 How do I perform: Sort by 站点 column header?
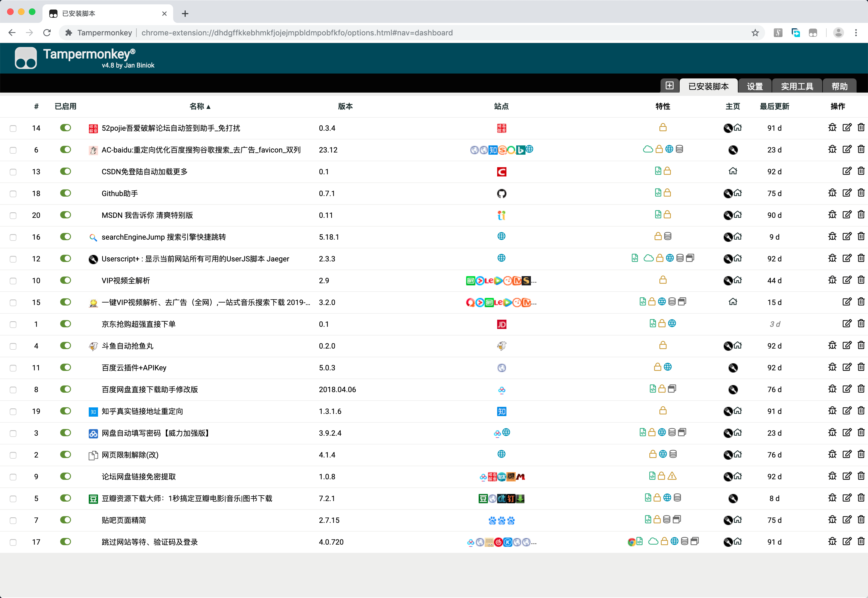tap(501, 106)
